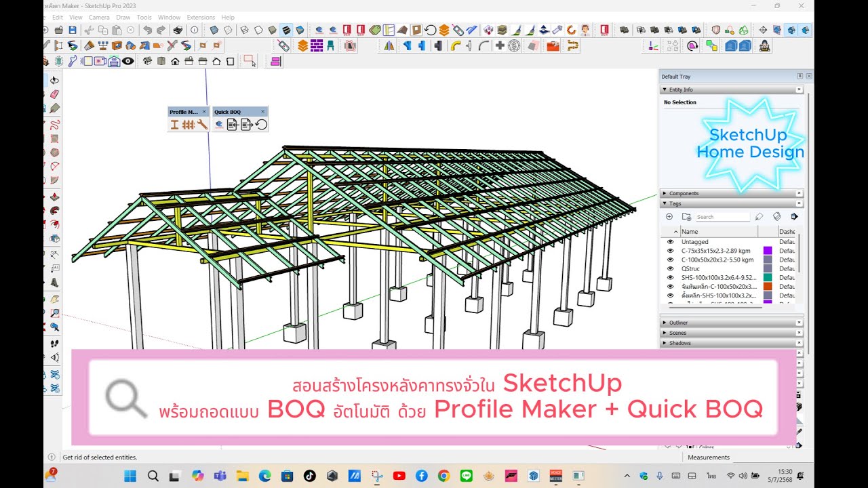Toggle visibility of จันทันเหล็ก-C-100x50x20x3 tag
The height and width of the screenshot is (488, 868).
(x=670, y=286)
